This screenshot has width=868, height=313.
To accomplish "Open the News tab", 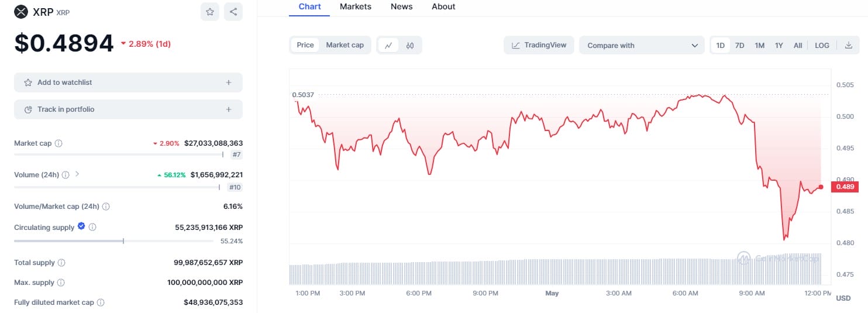I will 401,6.
